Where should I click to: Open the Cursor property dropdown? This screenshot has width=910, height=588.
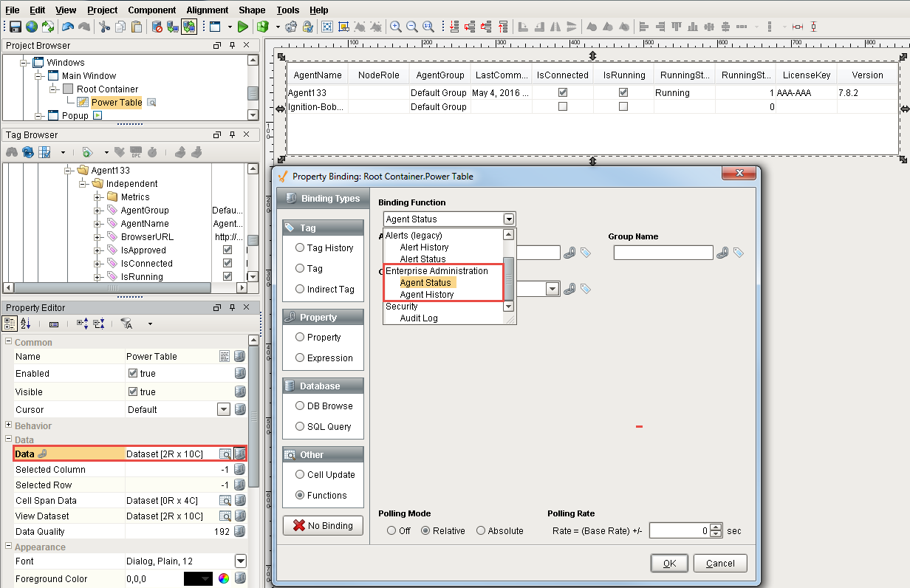(223, 409)
